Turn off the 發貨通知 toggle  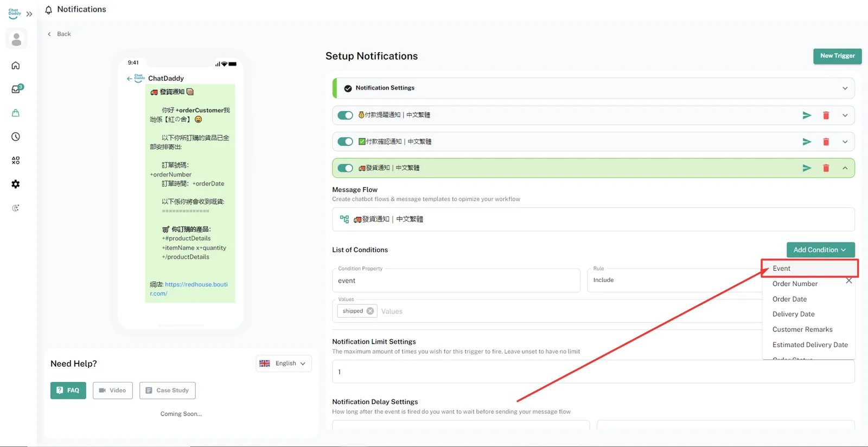(345, 168)
